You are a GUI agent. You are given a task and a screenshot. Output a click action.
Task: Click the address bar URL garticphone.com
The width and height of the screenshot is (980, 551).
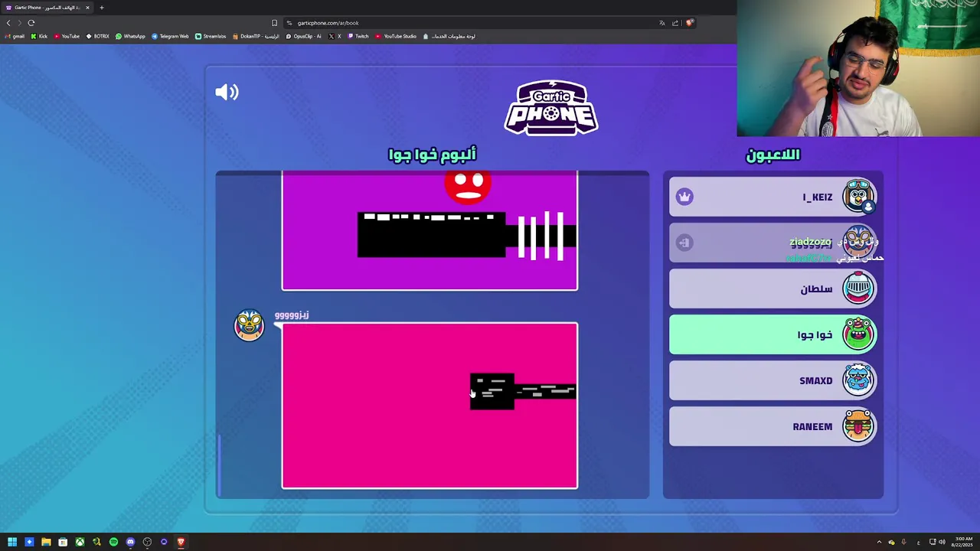point(328,23)
